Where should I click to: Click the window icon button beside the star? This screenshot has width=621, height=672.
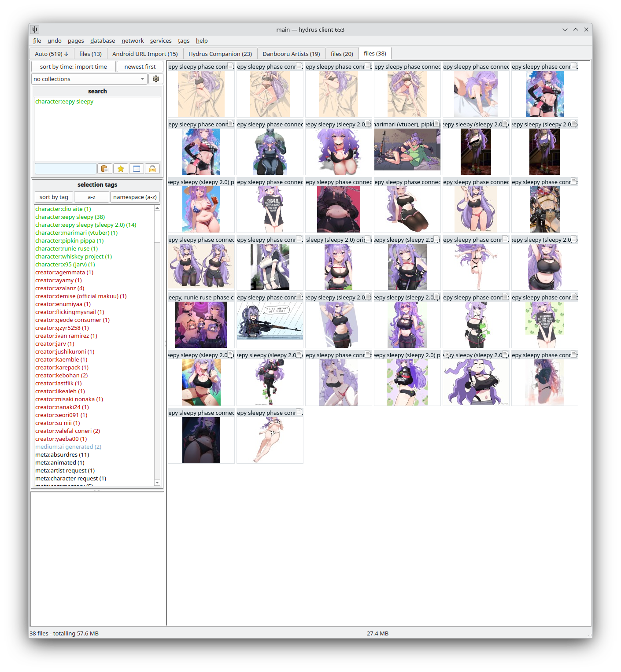click(137, 169)
